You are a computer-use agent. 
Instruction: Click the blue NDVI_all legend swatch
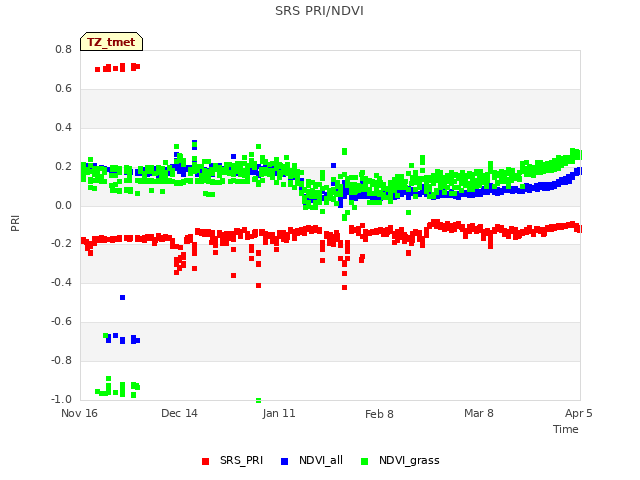[284, 461]
